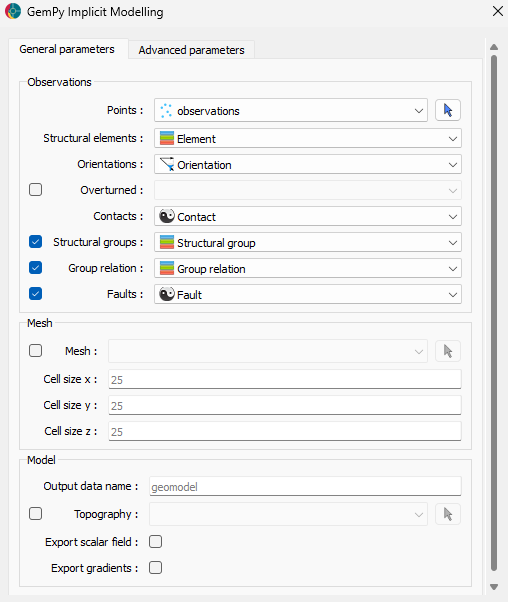Click the 'Structural elements :' label
Viewport: 508px width, 602px height.
(93, 138)
